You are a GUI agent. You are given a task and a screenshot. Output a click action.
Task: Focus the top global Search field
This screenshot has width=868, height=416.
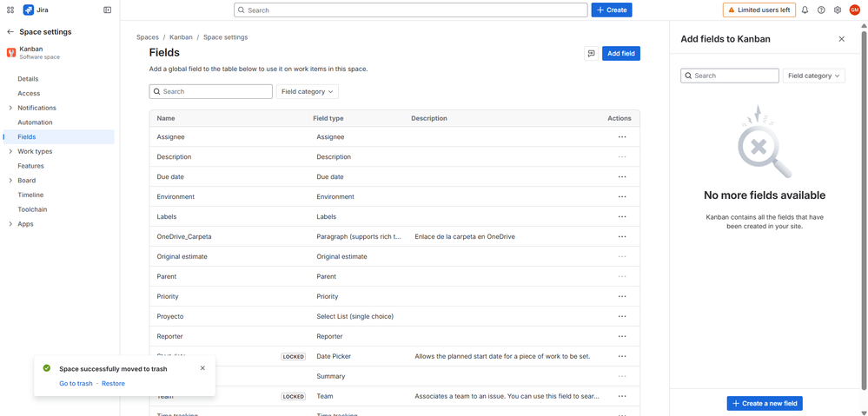(x=411, y=10)
